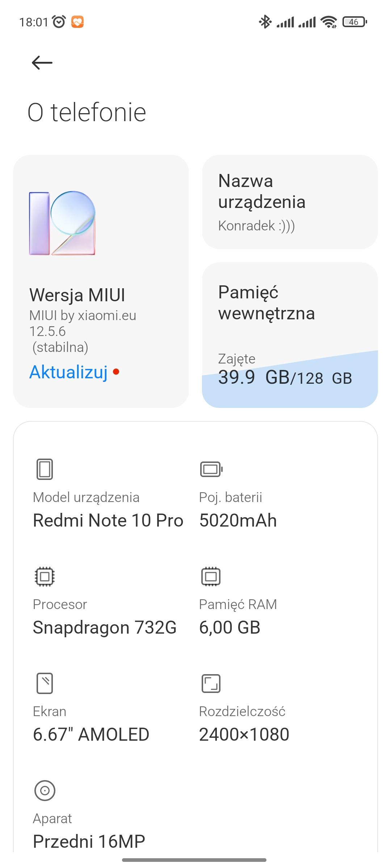
Task: Tap the resolution icon
Action: [211, 683]
